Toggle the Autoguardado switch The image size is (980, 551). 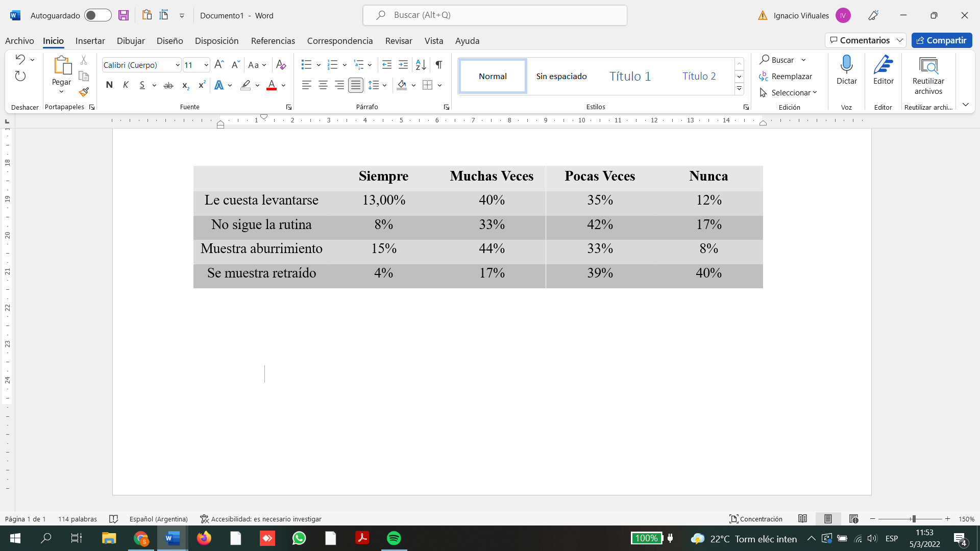click(x=98, y=15)
